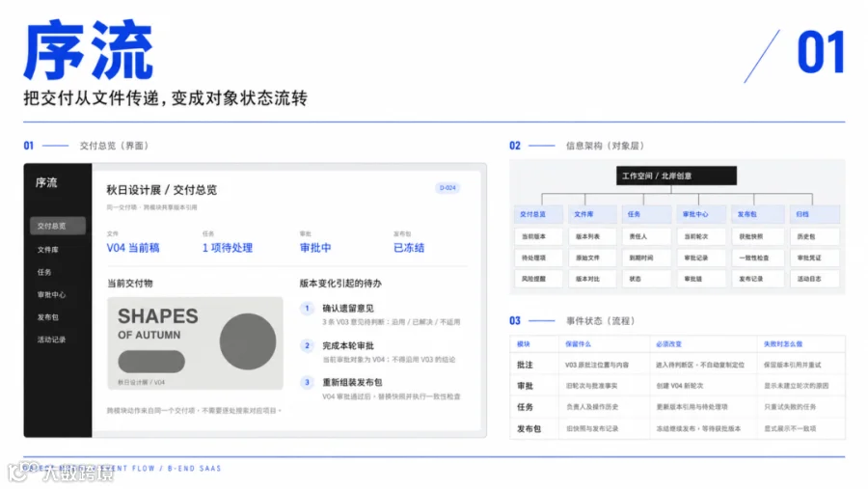Click the 审批中心 column header node
The image size is (868, 489).
click(x=701, y=214)
